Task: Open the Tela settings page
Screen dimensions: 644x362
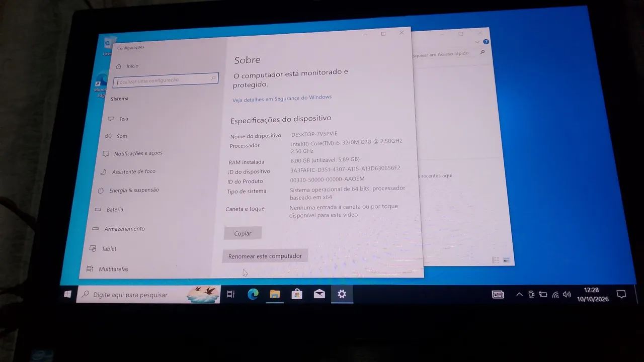Action: 119,119
